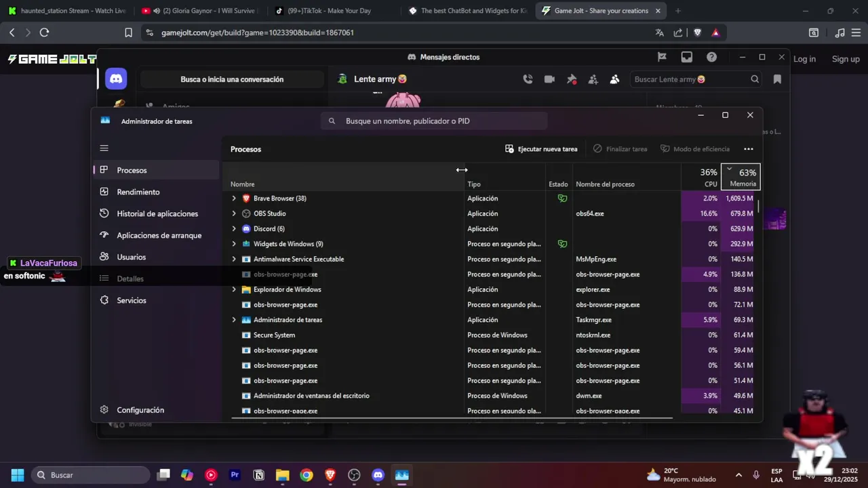Open Premiere Pro from the taskbar

pyautogui.click(x=235, y=475)
